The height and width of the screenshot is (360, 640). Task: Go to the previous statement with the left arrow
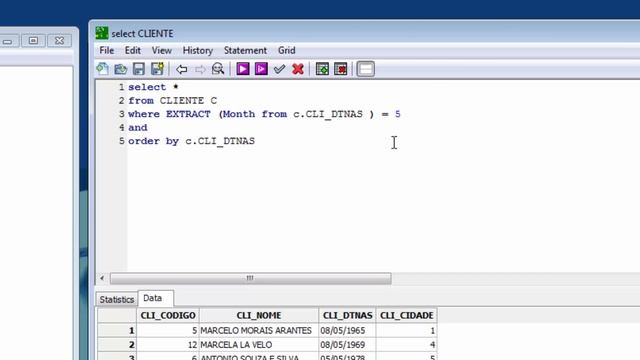tap(182, 69)
